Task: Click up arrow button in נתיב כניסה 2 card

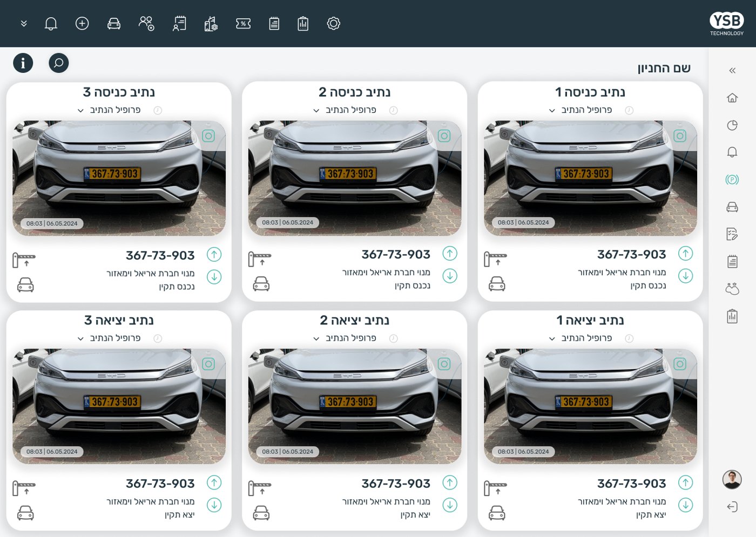Action: 450,253
